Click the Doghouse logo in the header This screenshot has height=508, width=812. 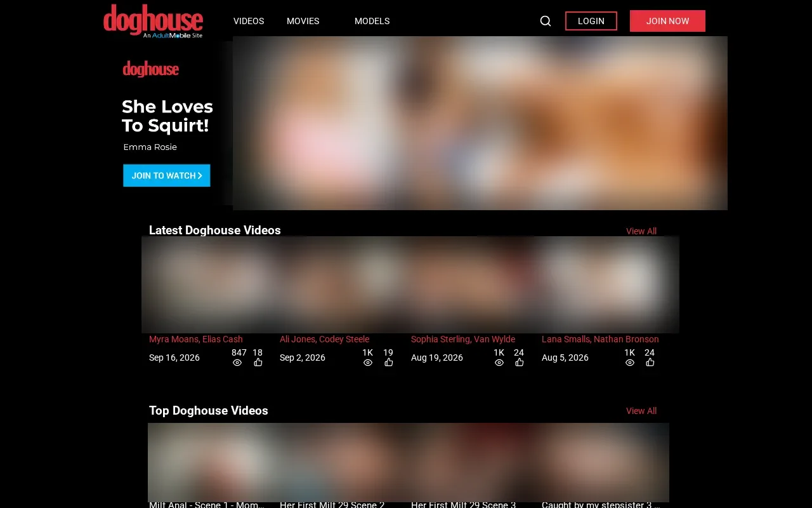pyautogui.click(x=153, y=21)
